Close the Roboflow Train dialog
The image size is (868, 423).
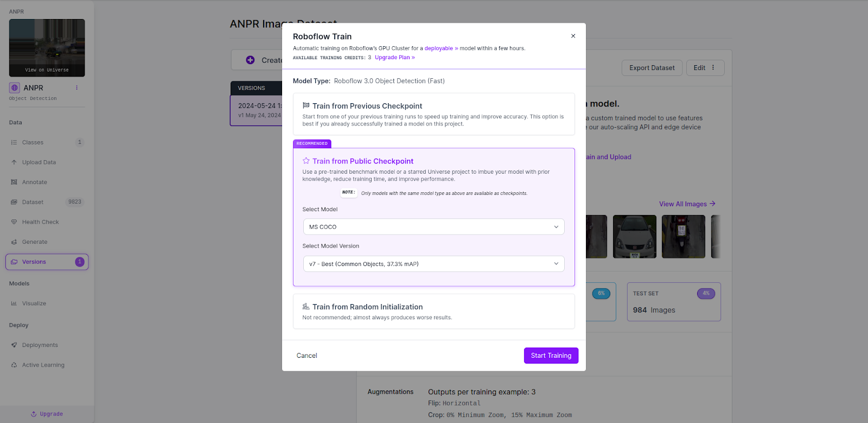click(x=573, y=36)
